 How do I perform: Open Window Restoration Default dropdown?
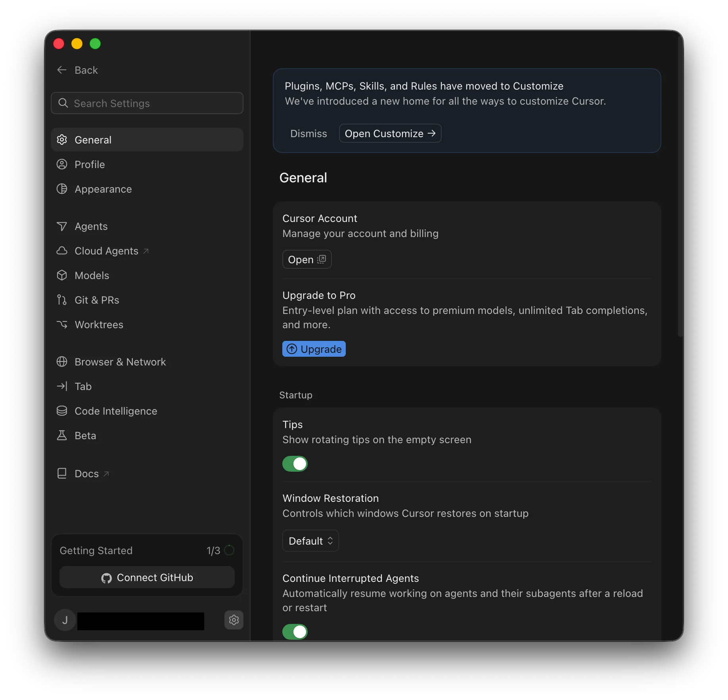pyautogui.click(x=310, y=541)
